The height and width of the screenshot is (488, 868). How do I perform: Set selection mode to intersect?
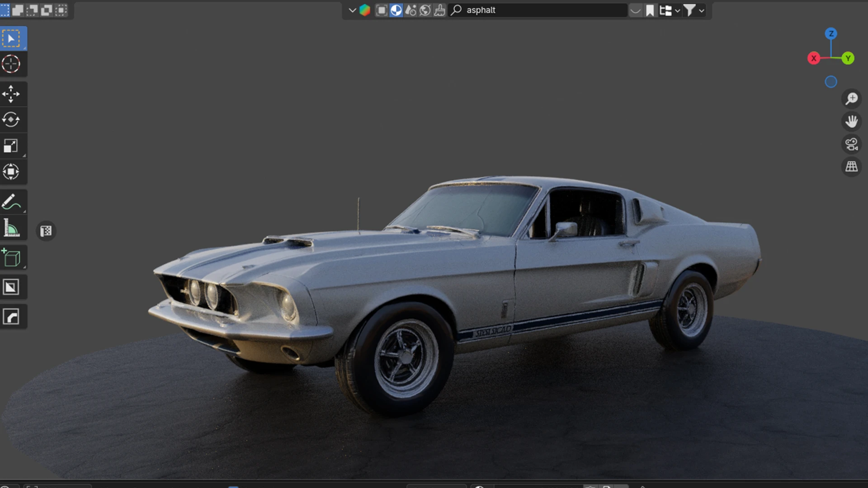61,10
